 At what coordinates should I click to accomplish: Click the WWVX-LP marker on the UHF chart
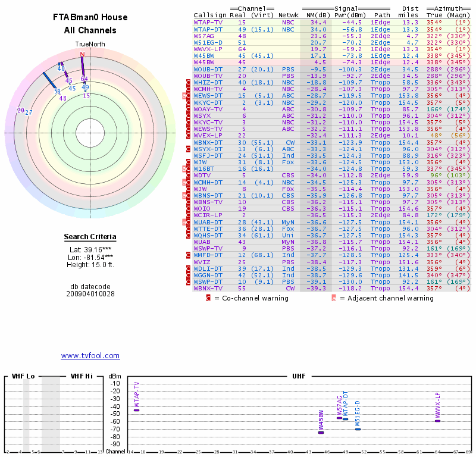[437, 421]
